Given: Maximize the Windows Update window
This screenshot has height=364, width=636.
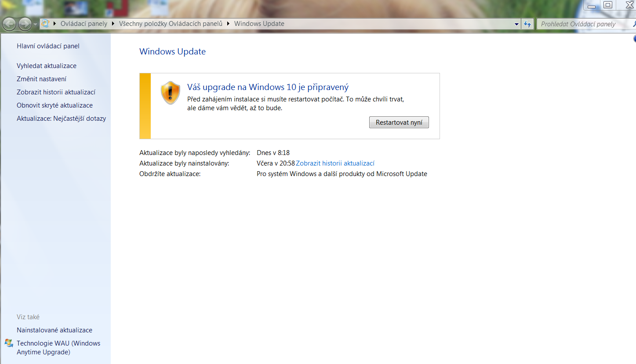Looking at the screenshot, I should [x=607, y=5].
